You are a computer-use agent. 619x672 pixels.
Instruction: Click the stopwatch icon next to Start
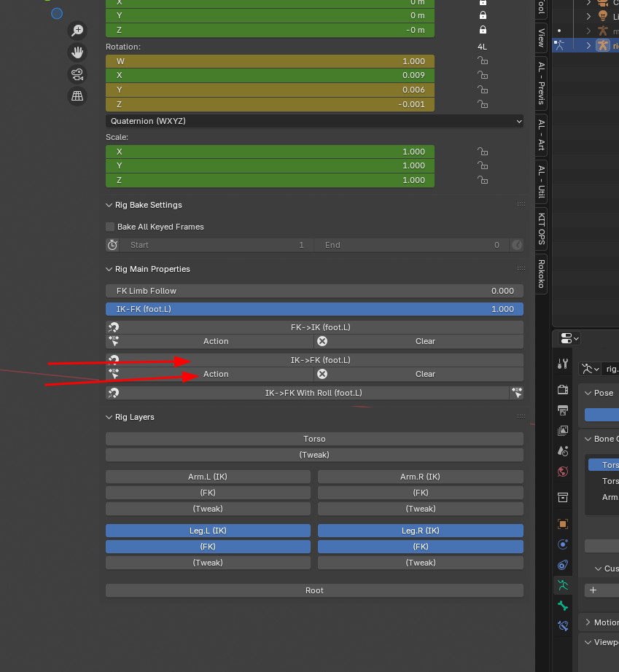coord(113,245)
